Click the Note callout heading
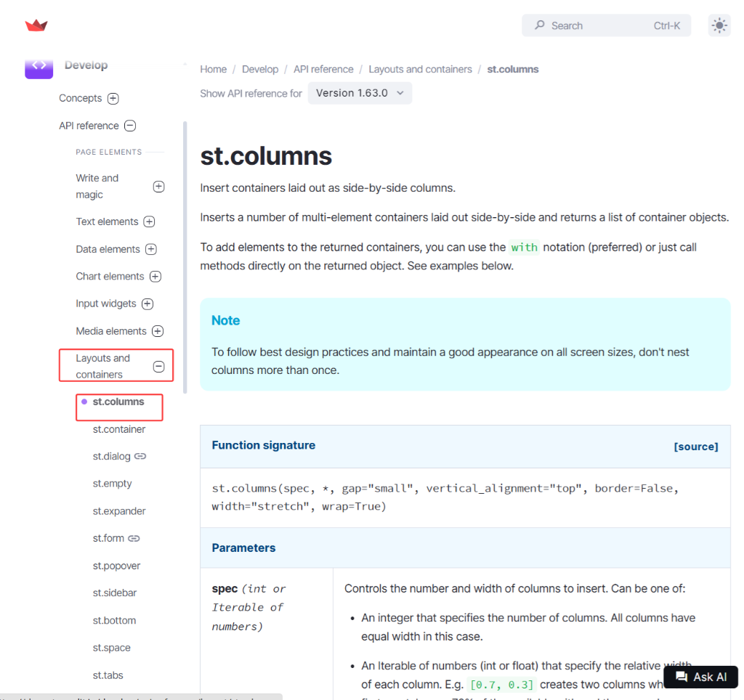 click(x=225, y=321)
